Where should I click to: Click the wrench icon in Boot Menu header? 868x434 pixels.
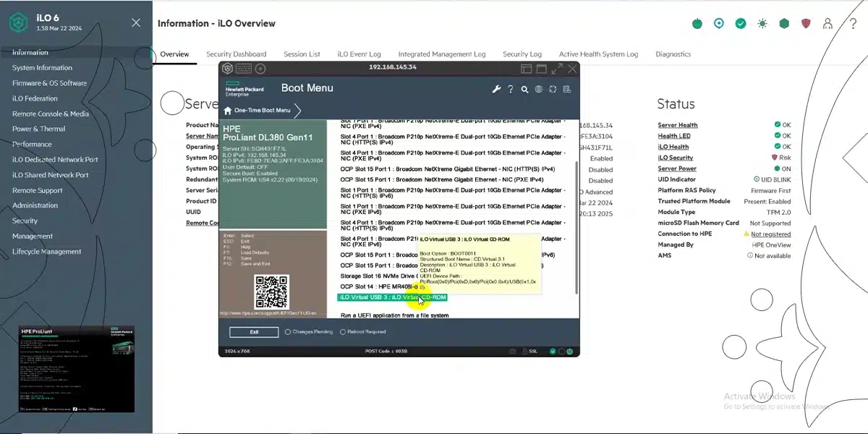click(x=496, y=90)
